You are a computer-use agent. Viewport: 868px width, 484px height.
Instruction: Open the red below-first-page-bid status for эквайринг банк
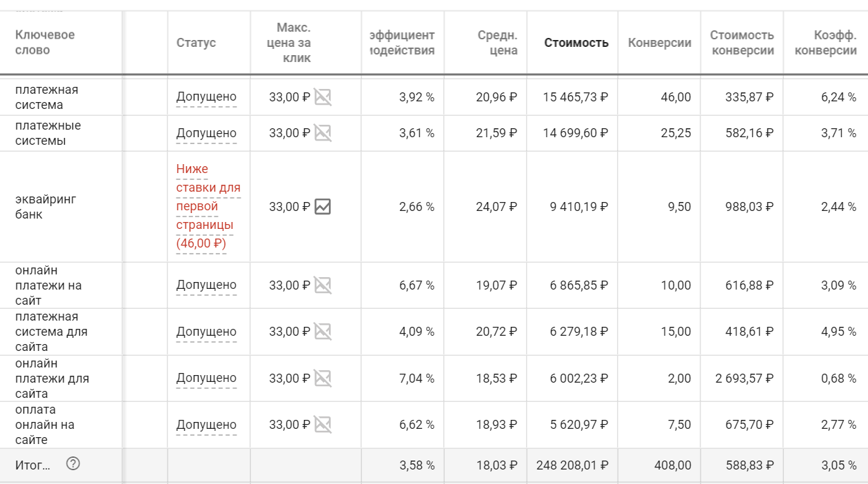(208, 206)
